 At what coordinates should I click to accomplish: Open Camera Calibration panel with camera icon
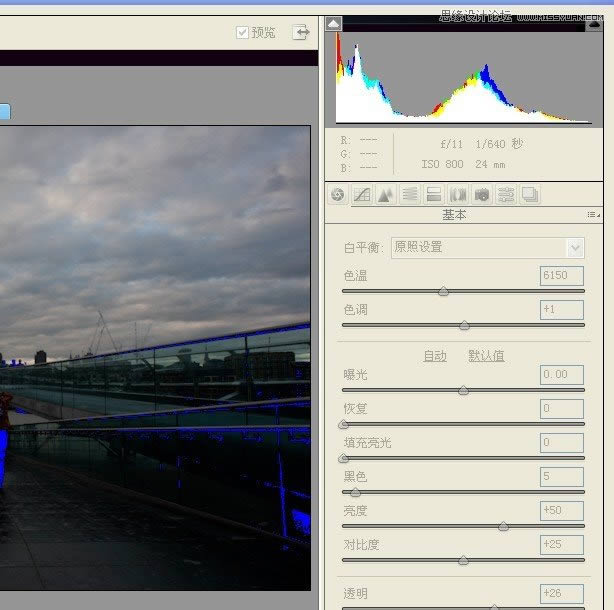(x=482, y=195)
